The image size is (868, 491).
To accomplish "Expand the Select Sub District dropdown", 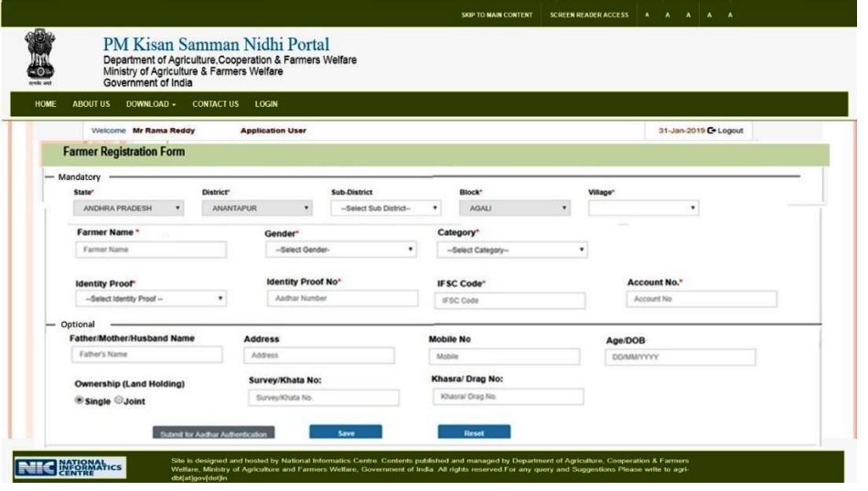I will click(x=386, y=208).
